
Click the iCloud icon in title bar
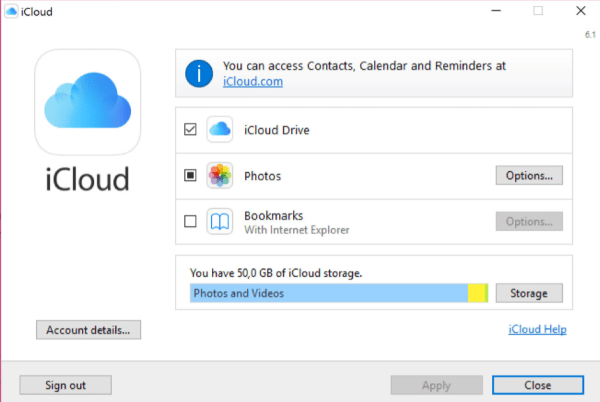11,10
